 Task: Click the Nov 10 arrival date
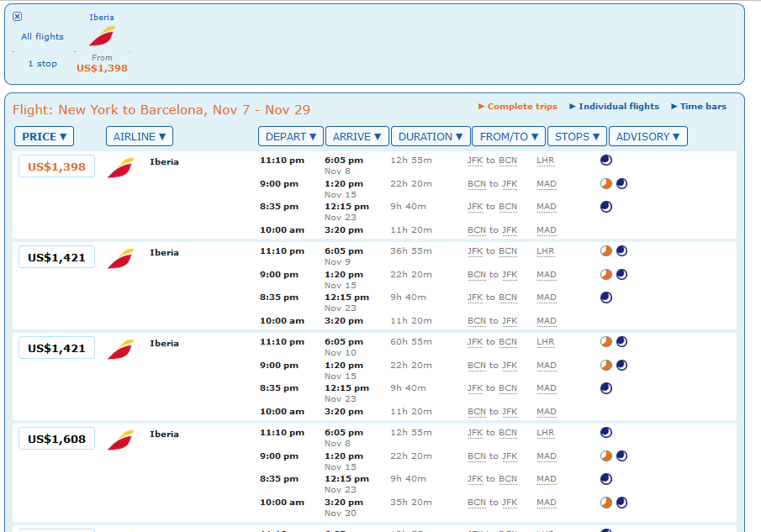(x=341, y=352)
